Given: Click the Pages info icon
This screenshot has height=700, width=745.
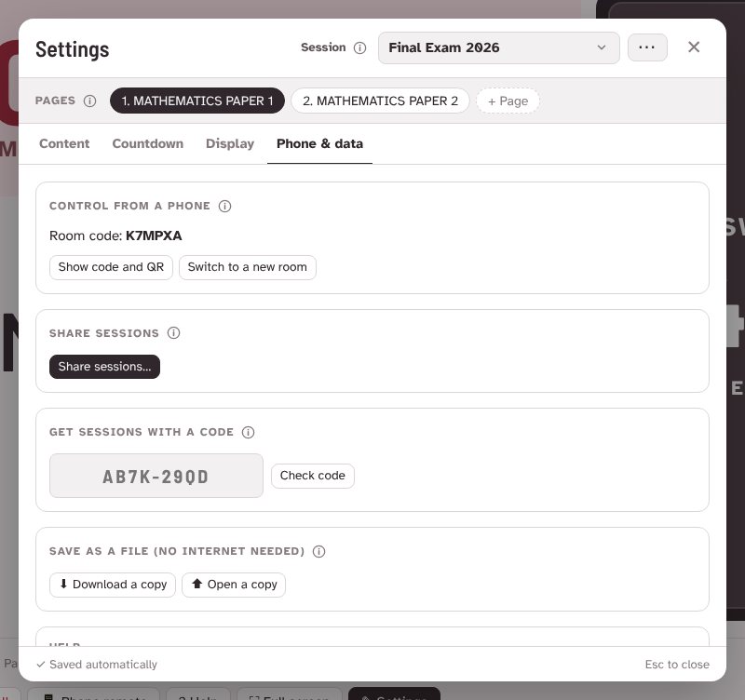Looking at the screenshot, I should 89,101.
